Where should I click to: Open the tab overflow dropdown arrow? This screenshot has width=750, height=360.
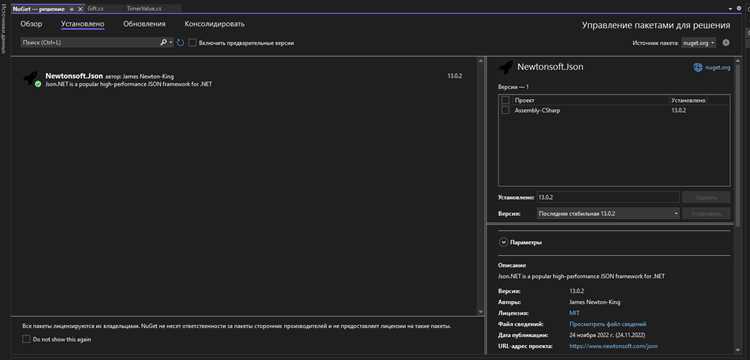(730, 9)
